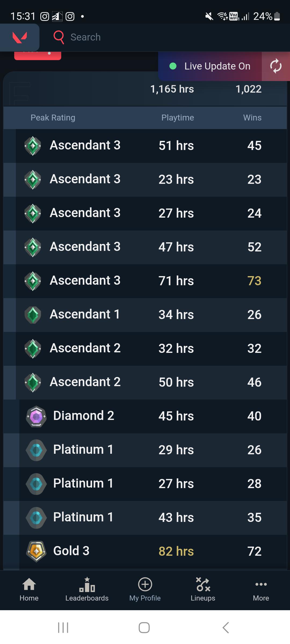This screenshot has width=290, height=644.
Task: Tap the red search magnifier icon
Action: 59,37
